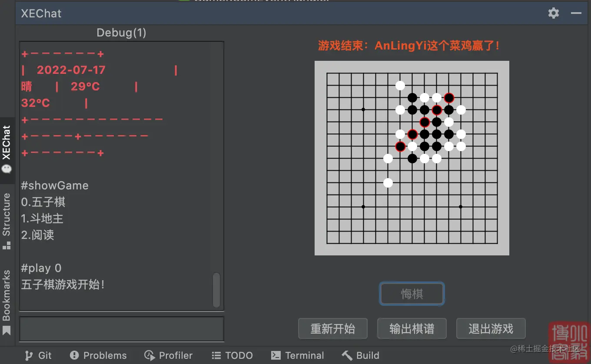The height and width of the screenshot is (364, 591).
Task: Click the date text 2022-07-17
Action: point(71,70)
